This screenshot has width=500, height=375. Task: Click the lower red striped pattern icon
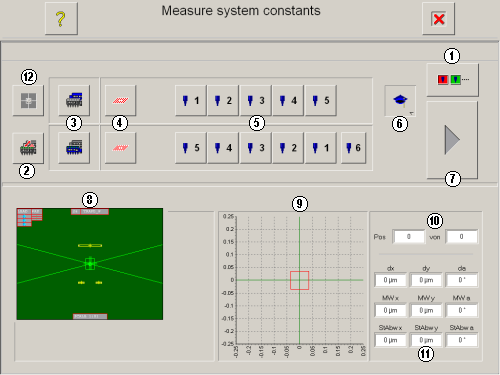(x=120, y=148)
